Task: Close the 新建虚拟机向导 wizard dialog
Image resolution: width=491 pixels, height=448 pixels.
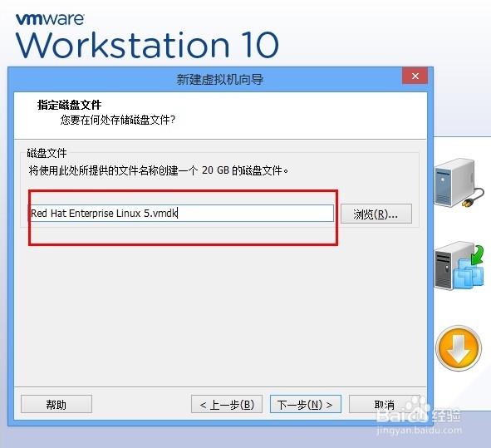Action: [x=415, y=76]
